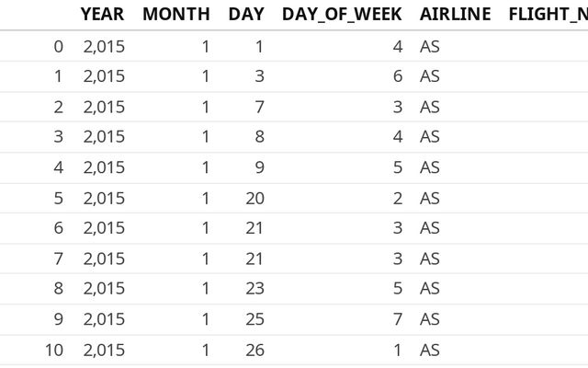Click the MONTH cell in row 2
Screen dimensions: 588x368
[205, 107]
